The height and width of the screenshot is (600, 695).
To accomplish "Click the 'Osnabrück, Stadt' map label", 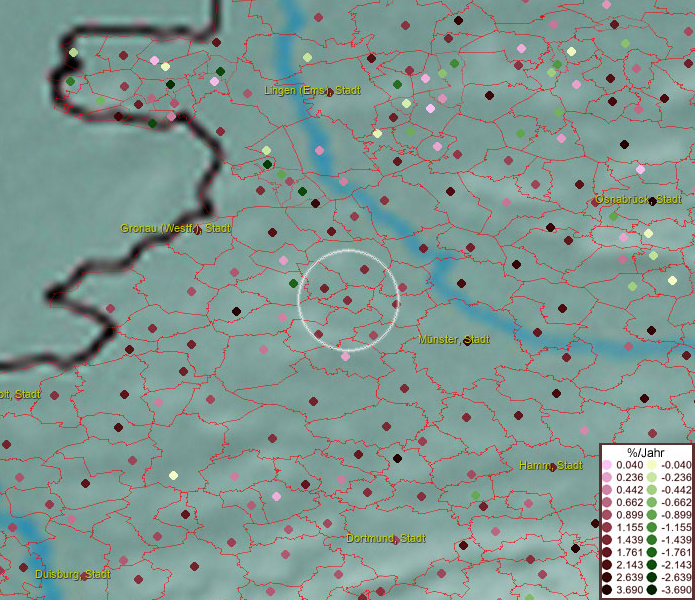I will [x=638, y=199].
